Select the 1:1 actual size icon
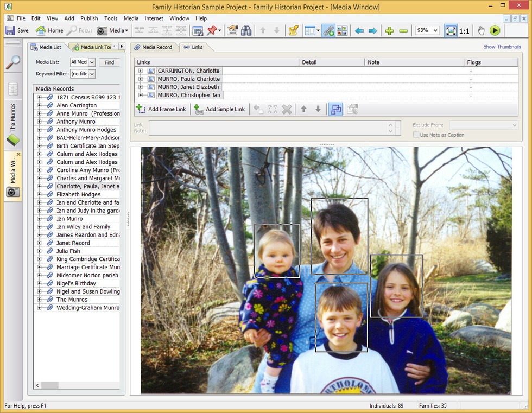Image resolution: width=532 pixels, height=413 pixels. tap(465, 31)
